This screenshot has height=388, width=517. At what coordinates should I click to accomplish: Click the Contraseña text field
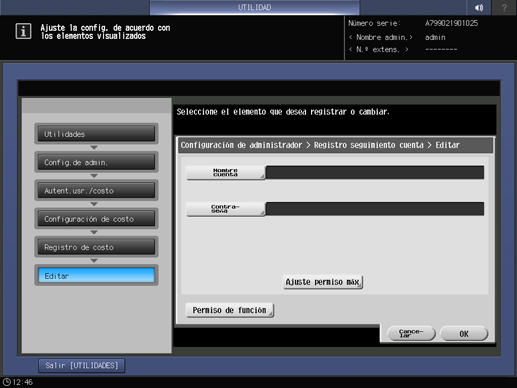(x=375, y=209)
